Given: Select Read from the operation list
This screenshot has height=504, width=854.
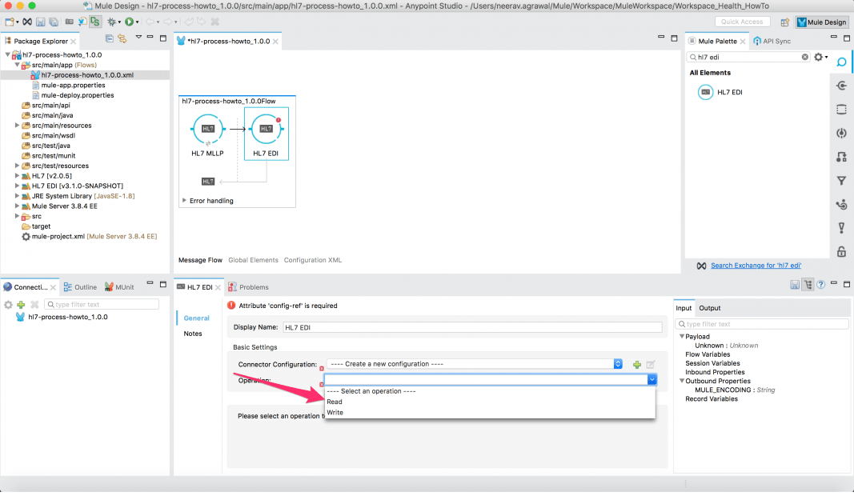Looking at the screenshot, I should tap(335, 402).
